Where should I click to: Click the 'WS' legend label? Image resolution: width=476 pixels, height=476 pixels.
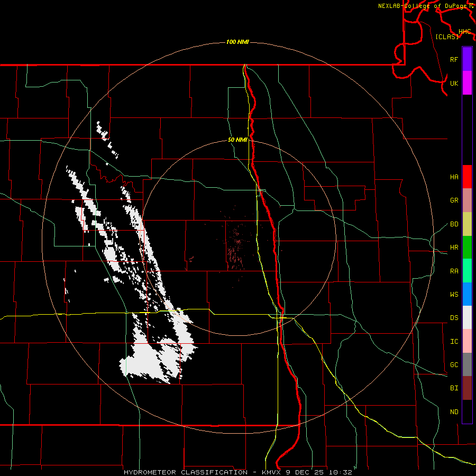click(454, 295)
